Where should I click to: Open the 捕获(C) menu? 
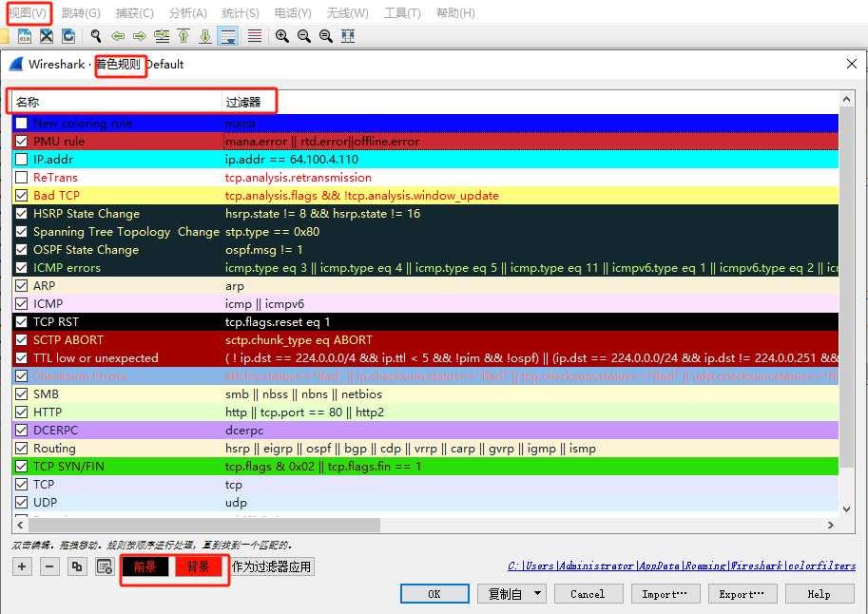pos(134,12)
